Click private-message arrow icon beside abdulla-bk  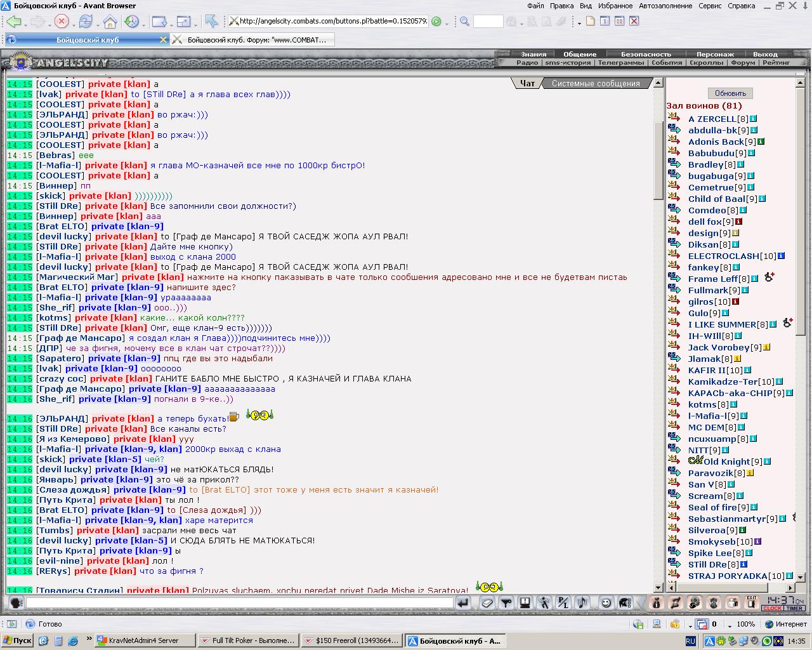[674, 130]
